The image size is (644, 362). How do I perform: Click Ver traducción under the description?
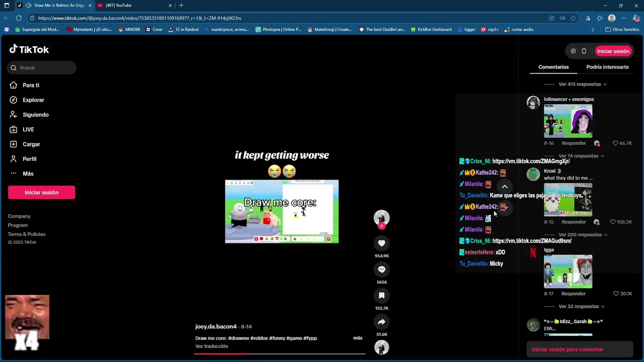(x=212, y=346)
